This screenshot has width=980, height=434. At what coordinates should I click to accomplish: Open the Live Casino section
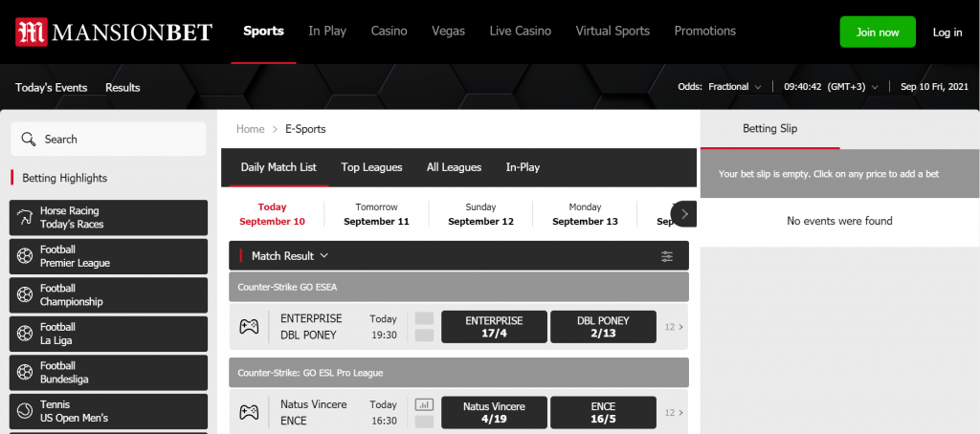pyautogui.click(x=521, y=32)
